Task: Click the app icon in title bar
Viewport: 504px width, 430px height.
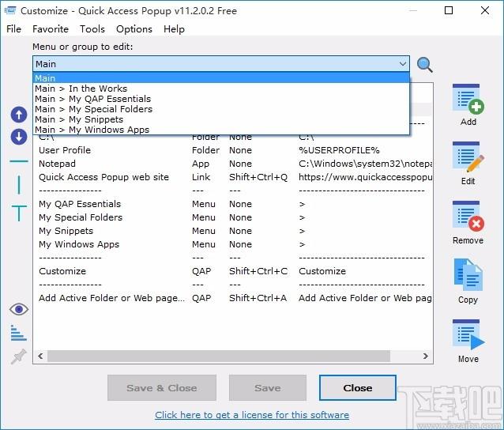Action: coord(10,10)
